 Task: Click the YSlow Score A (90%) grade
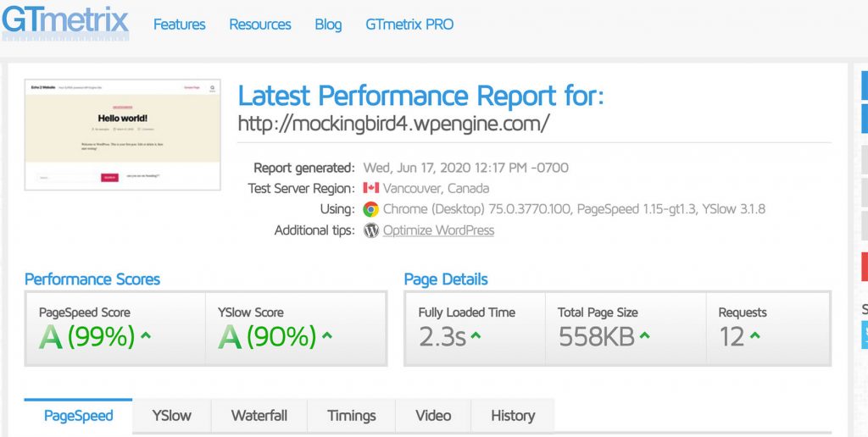click(267, 335)
